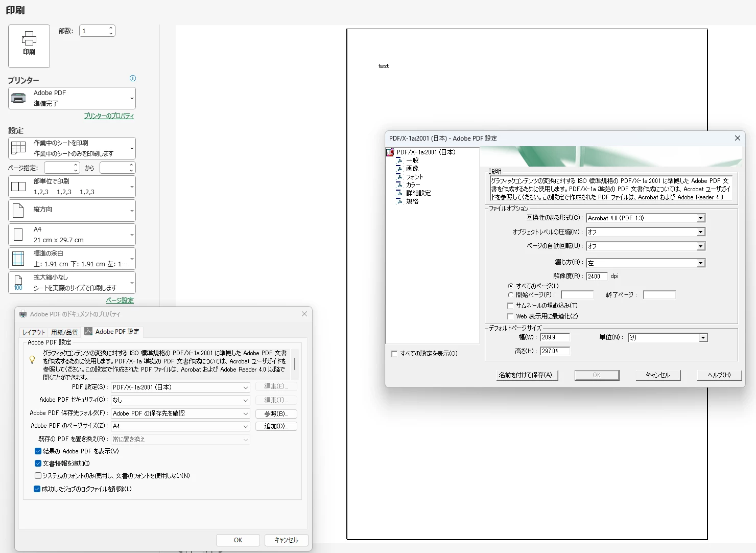Image resolution: width=756 pixels, height=553 pixels.
Task: Click キャンセル in the Adobe PDF document properties dialog
Action: coord(286,540)
